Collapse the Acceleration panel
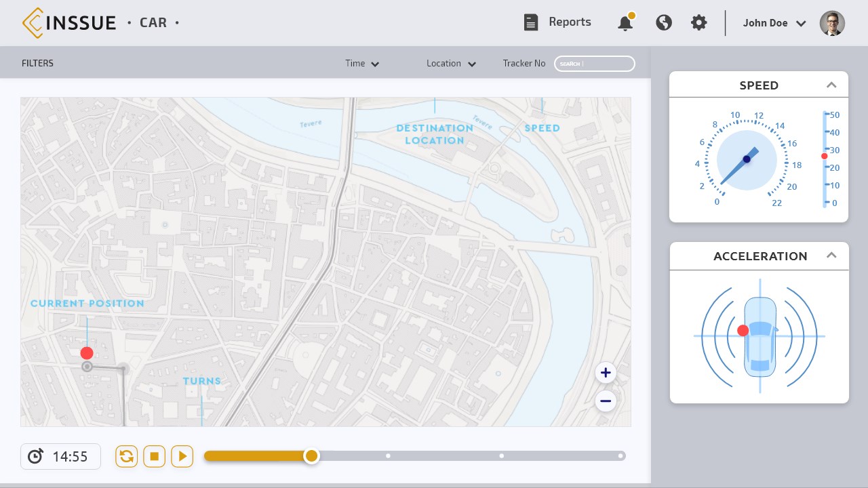 831,256
